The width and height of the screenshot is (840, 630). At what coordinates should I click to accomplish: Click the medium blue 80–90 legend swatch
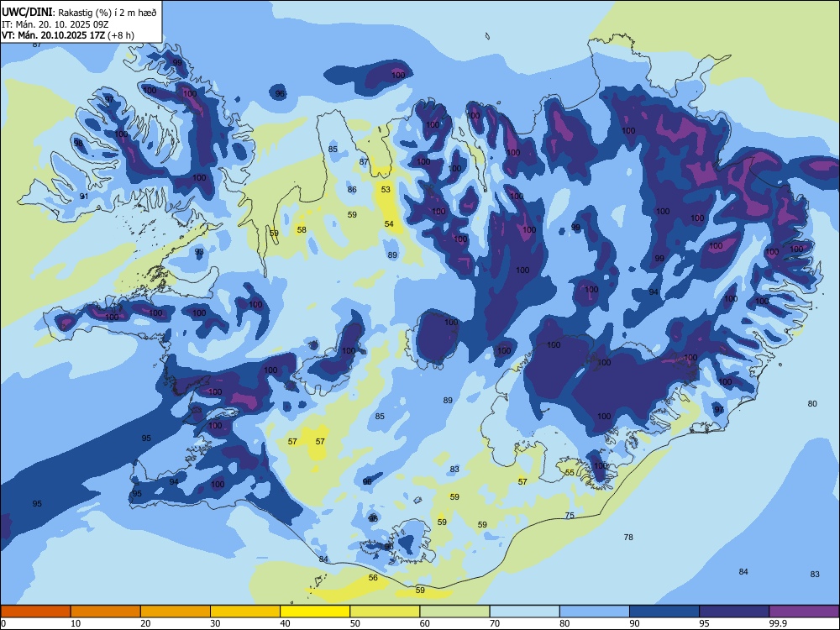(595, 612)
